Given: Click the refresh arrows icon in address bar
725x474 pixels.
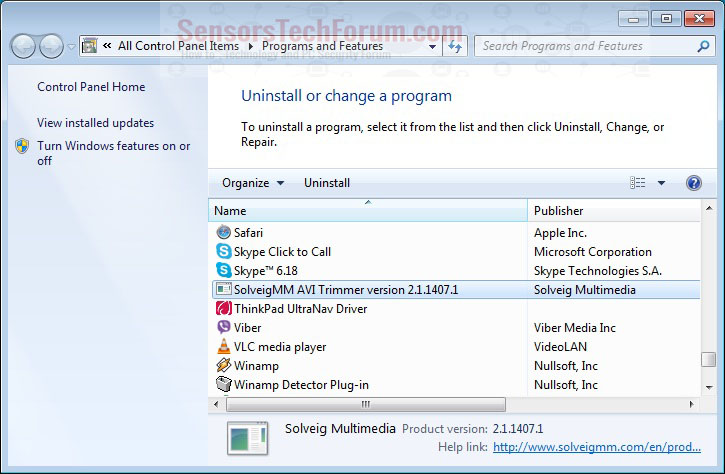Looking at the screenshot, I should tap(455, 46).
